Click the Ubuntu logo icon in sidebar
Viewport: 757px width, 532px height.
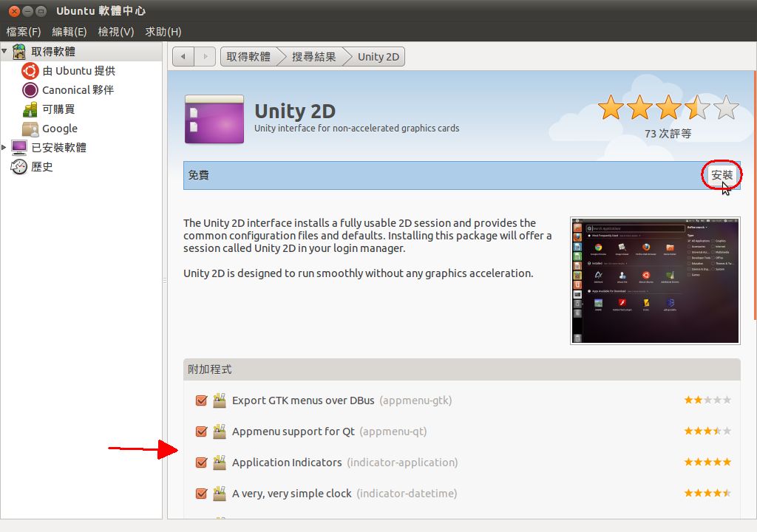30,71
